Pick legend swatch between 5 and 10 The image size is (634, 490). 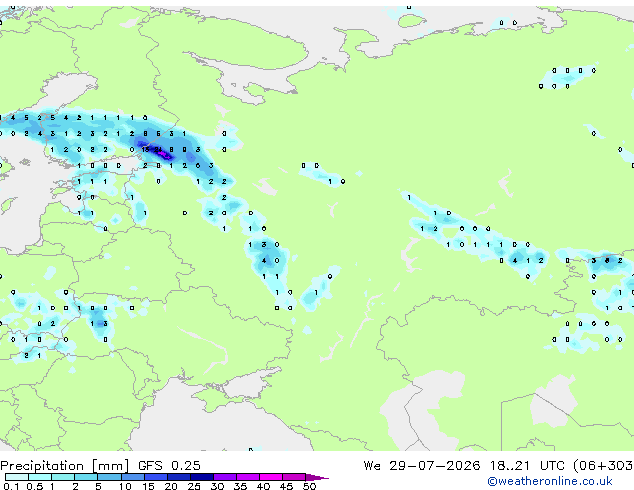109,477
